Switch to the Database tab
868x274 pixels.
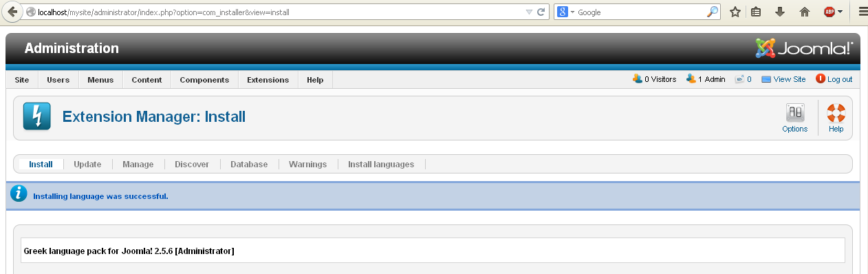[x=249, y=165]
